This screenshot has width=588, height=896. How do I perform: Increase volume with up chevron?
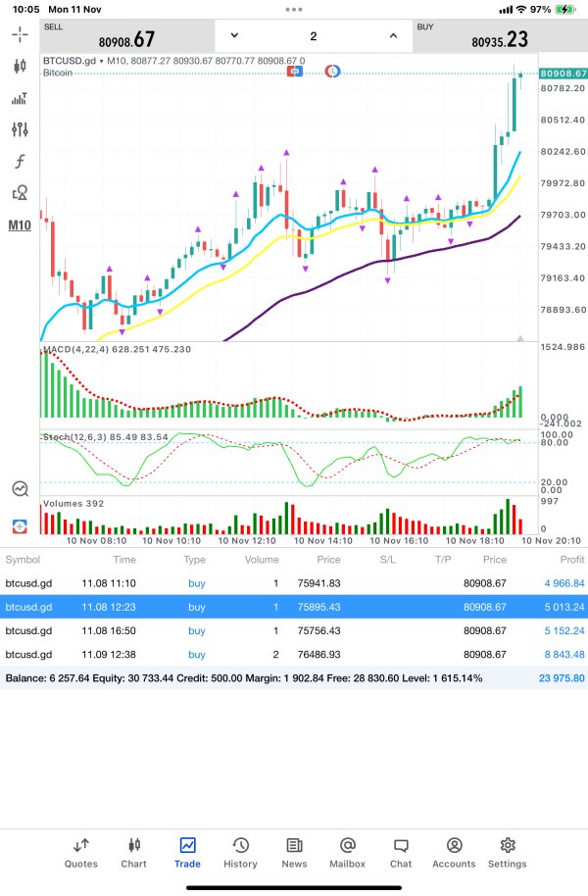[393, 35]
